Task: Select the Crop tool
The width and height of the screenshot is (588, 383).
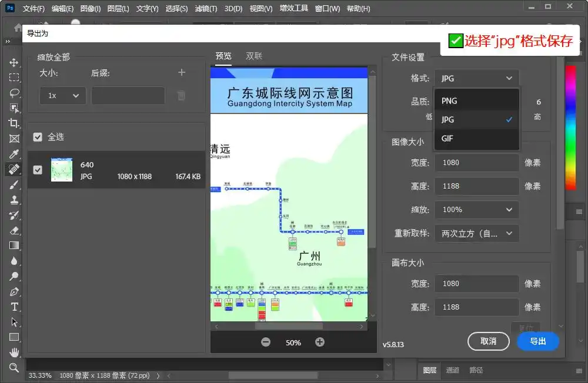Action: click(14, 123)
